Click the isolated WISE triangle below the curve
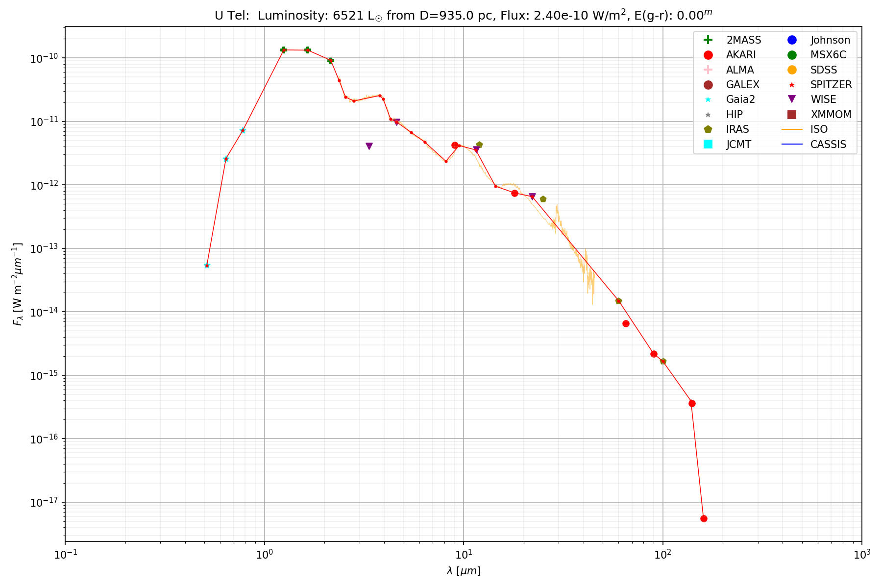Screen dimensions: 882x588 [369, 146]
